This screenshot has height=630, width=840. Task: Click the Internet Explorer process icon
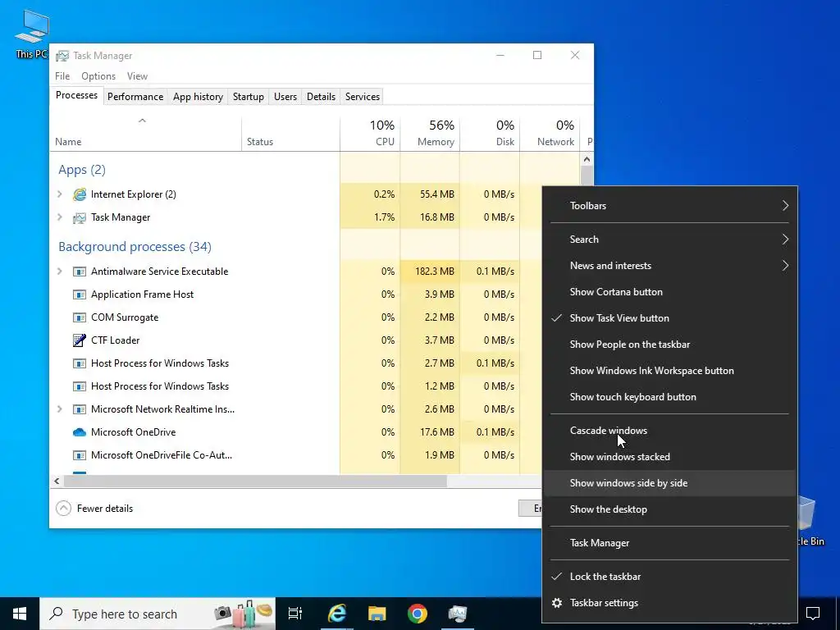point(80,194)
